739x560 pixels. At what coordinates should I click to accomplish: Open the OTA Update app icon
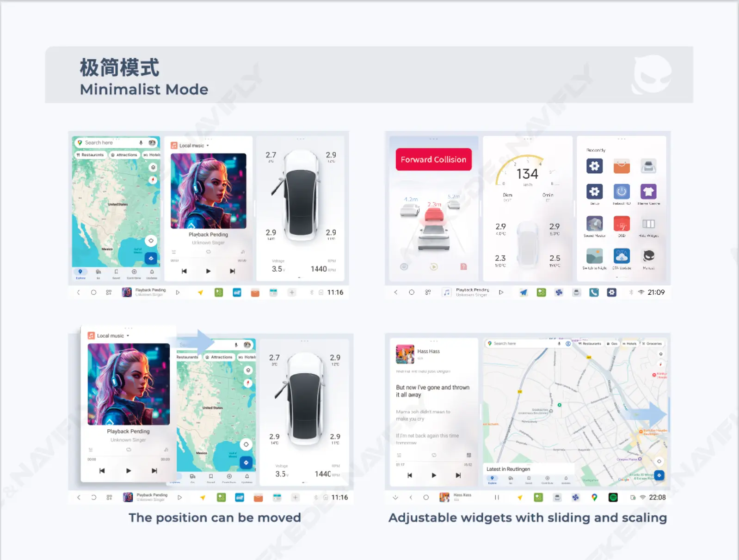coord(622,256)
